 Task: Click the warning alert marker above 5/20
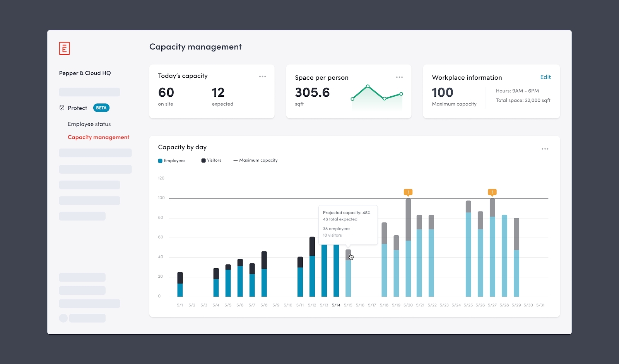(408, 192)
